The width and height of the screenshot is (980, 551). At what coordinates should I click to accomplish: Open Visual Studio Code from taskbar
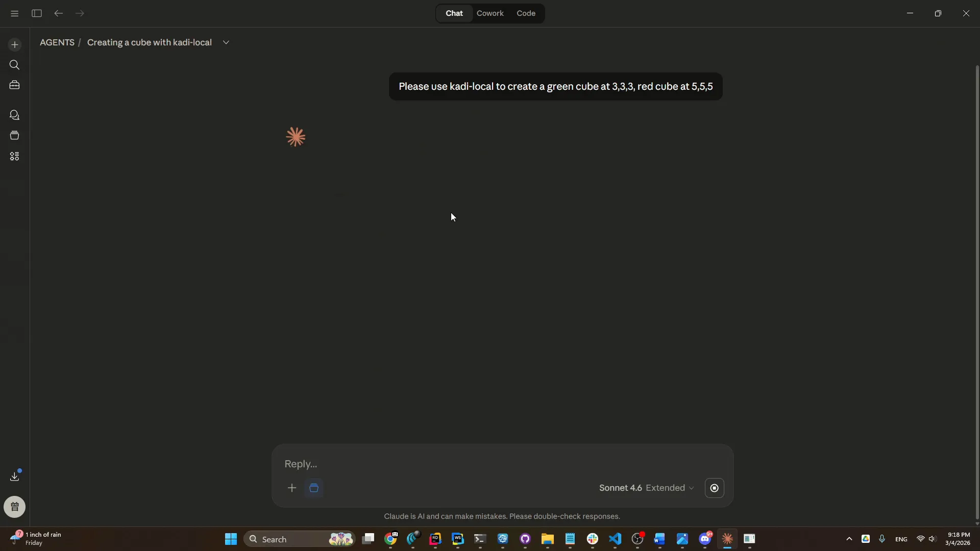615,539
